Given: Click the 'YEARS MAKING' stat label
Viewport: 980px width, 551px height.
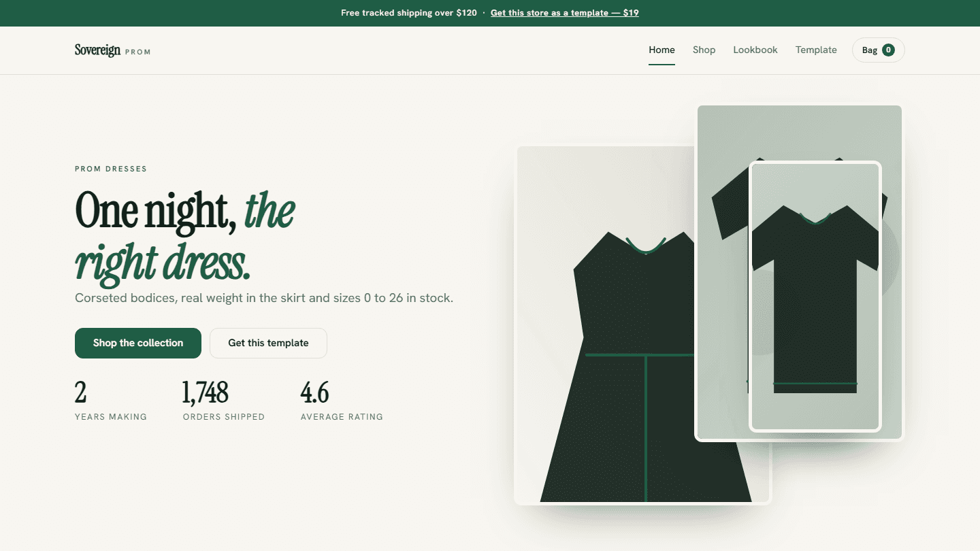Looking at the screenshot, I should click(x=111, y=417).
